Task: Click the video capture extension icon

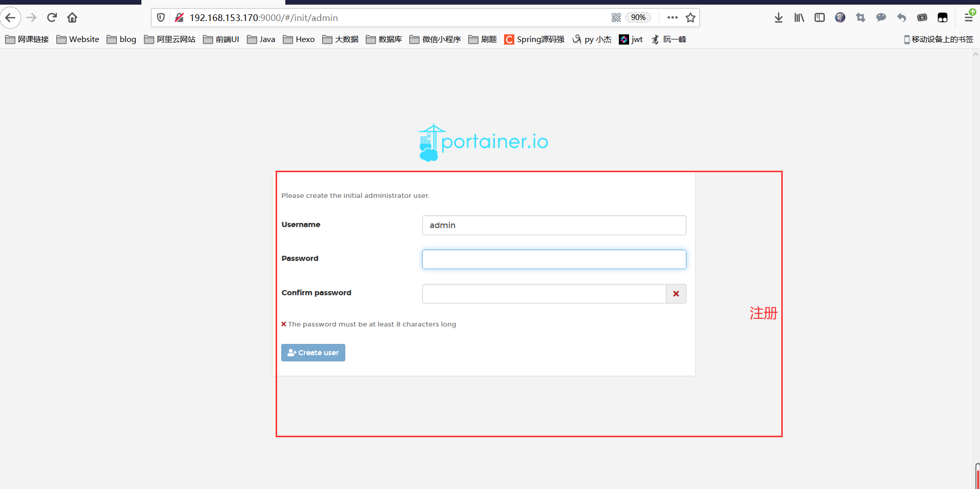Action: [x=922, y=18]
